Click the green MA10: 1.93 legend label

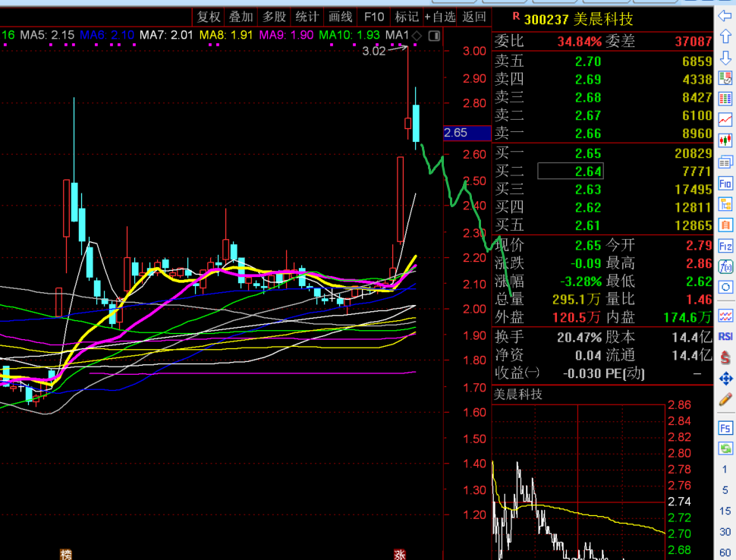point(349,35)
